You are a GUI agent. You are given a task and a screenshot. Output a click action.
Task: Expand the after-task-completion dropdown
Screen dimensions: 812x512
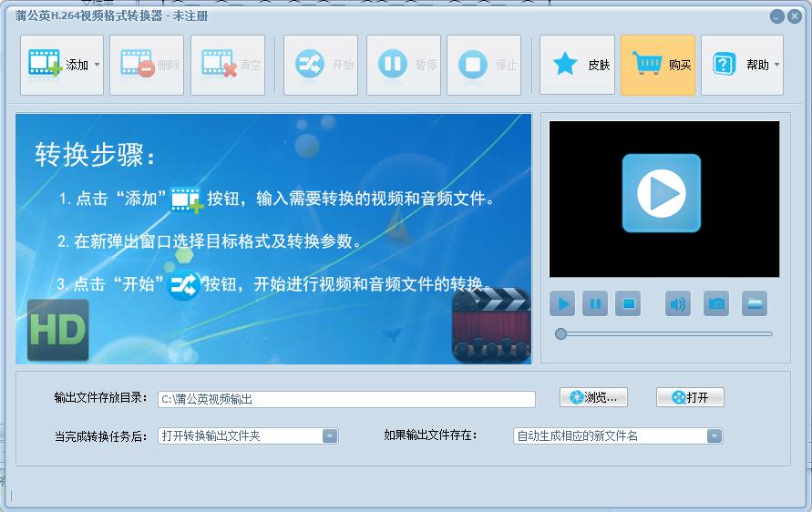point(330,436)
